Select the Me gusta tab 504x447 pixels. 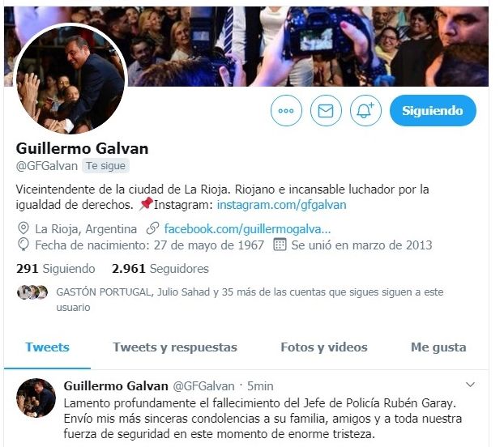point(438,347)
